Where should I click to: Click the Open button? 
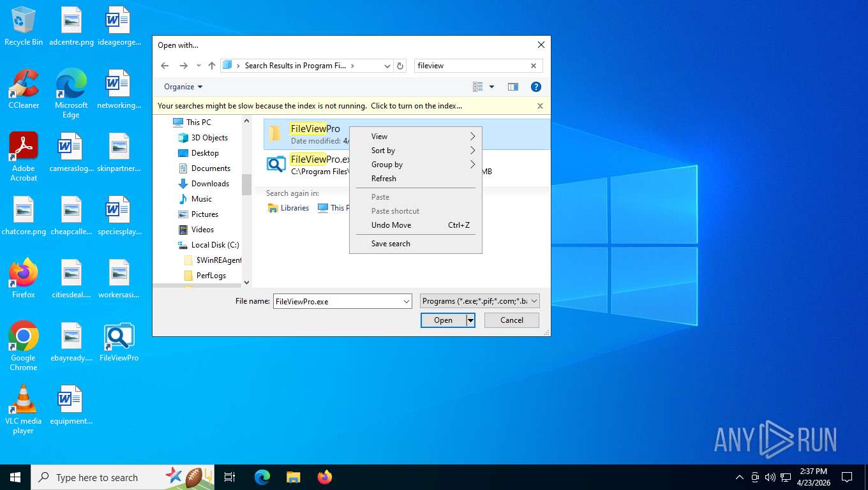(x=443, y=320)
